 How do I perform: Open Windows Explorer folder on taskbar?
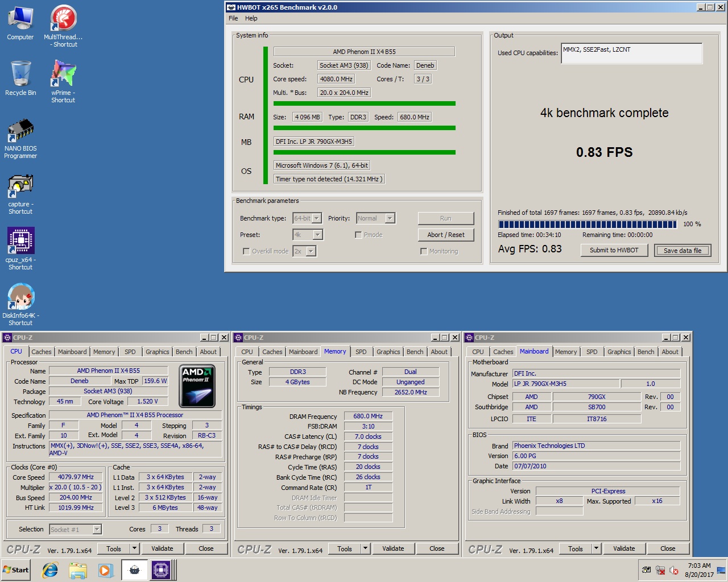[78, 570]
